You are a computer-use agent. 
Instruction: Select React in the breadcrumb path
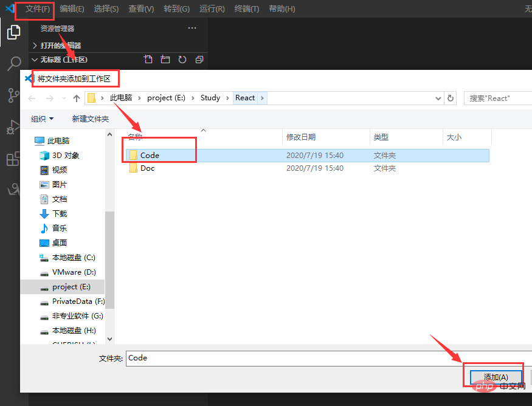[x=245, y=98]
